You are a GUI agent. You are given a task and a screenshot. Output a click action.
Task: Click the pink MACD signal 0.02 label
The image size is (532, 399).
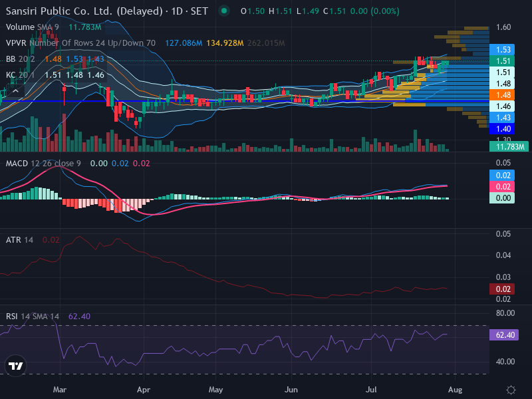(502, 187)
